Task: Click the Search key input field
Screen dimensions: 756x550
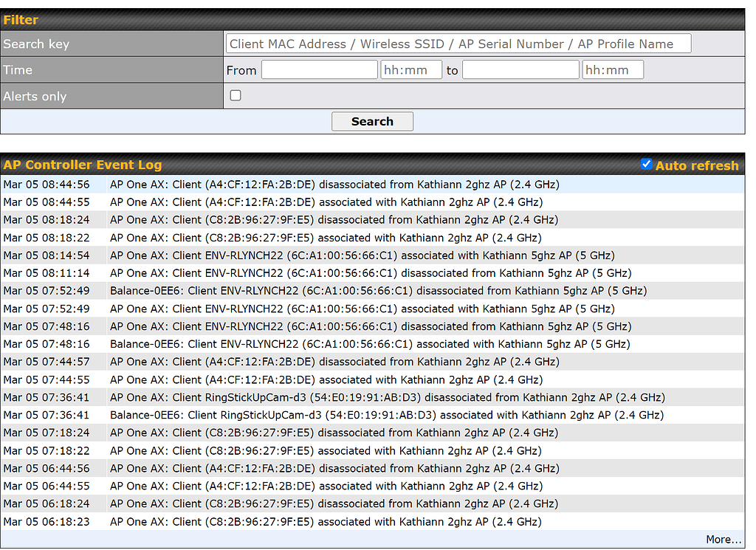Action: (x=458, y=44)
